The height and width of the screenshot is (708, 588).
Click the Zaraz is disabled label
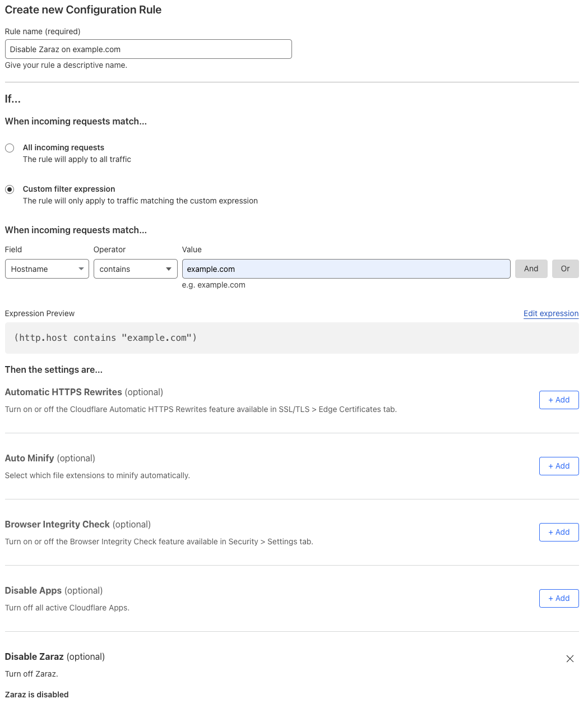coord(36,694)
